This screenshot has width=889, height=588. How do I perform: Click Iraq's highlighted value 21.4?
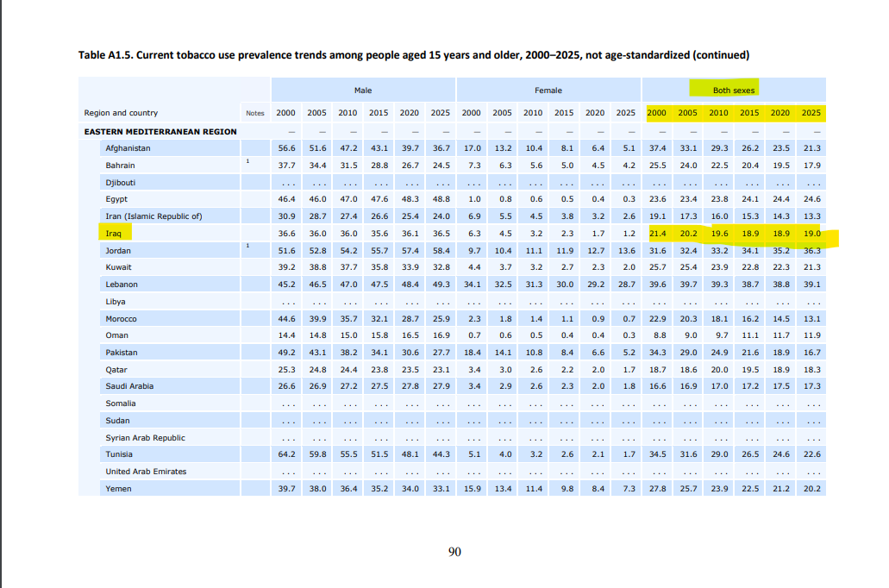click(x=657, y=234)
